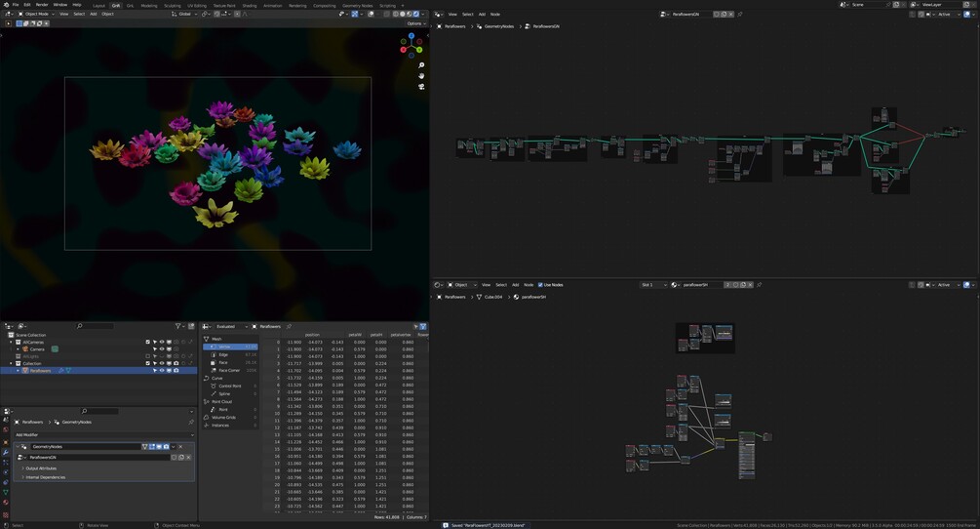Toggle exclude checkbox for the AllCameras collection

tap(147, 342)
